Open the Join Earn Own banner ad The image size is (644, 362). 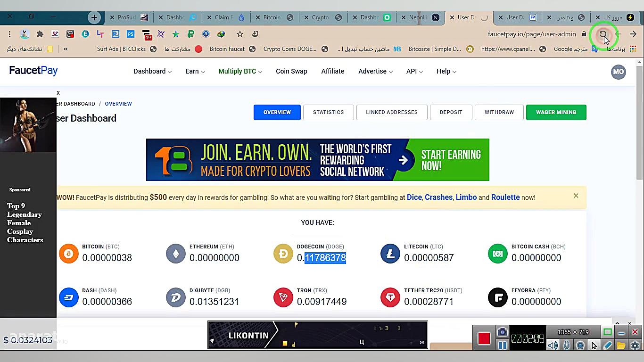318,160
